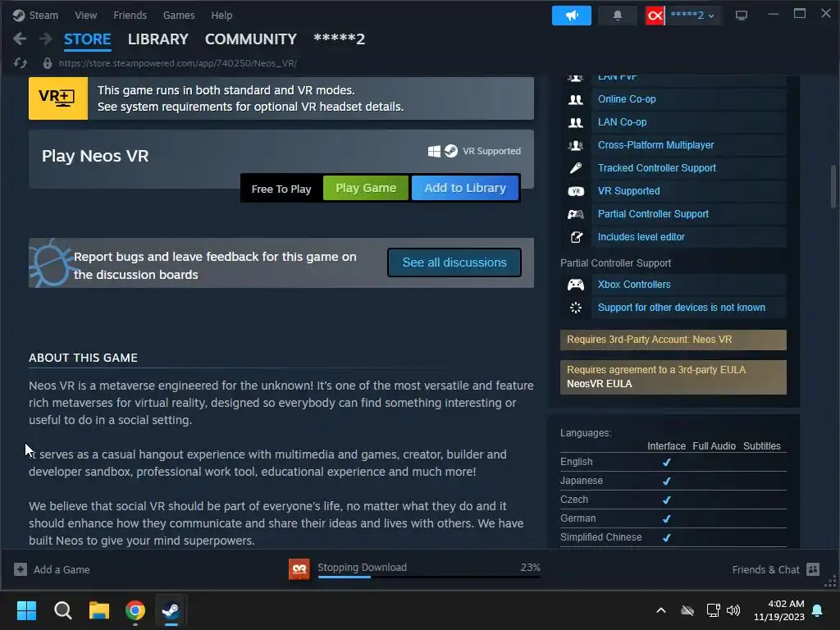
Task: Click the yellow VR mode badge icon
Action: [x=58, y=98]
